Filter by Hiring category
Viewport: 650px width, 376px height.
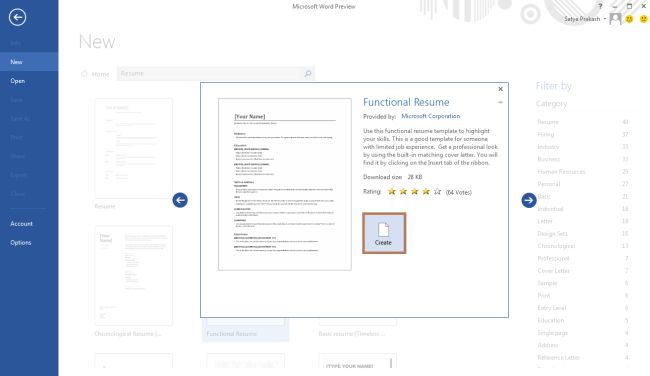(582, 134)
